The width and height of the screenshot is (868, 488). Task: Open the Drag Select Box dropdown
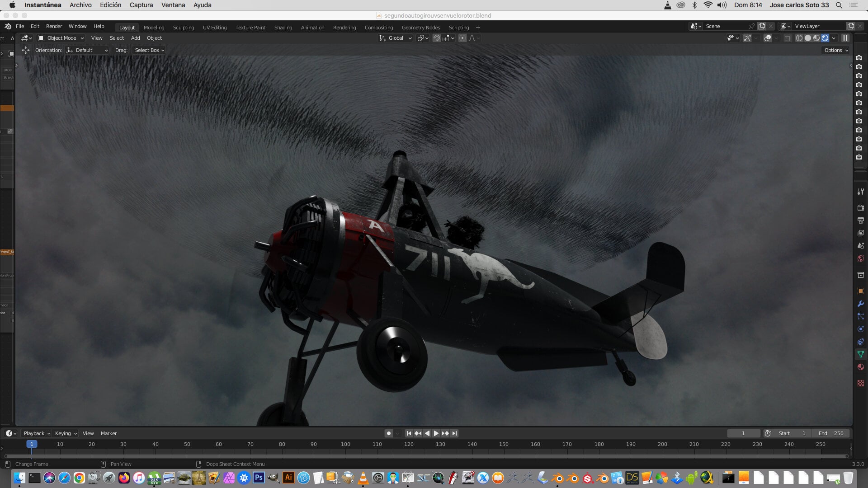149,50
